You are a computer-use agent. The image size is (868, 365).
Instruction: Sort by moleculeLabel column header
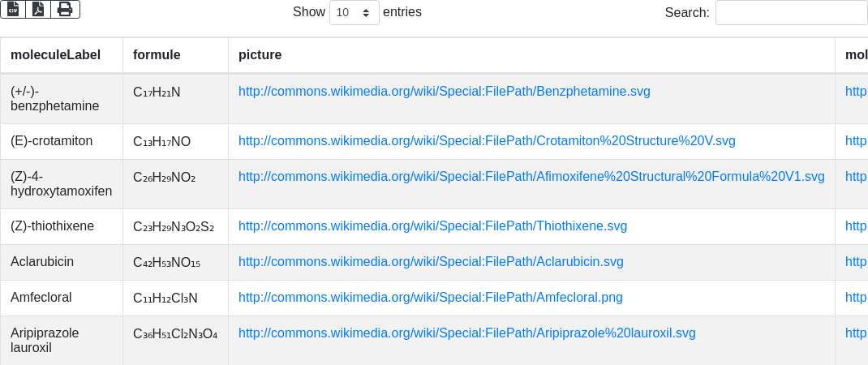[x=55, y=55]
